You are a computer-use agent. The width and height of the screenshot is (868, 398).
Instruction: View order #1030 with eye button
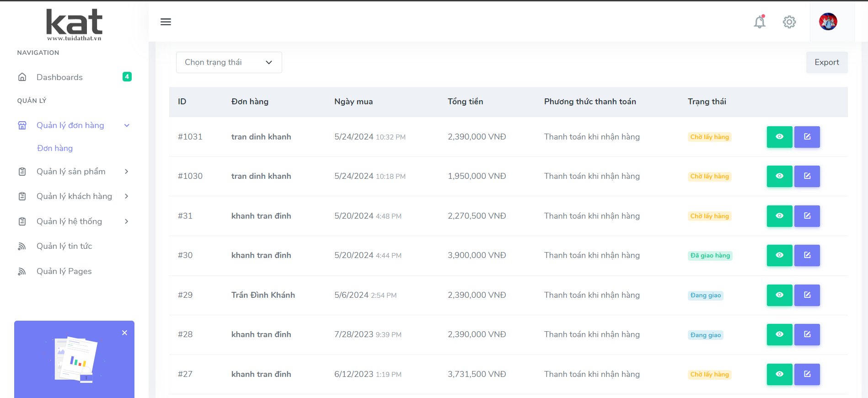tap(780, 176)
